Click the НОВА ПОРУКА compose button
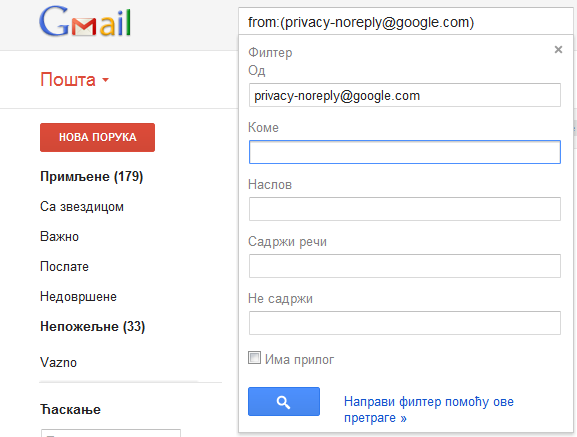Viewport: 577px width, 437px height. [x=98, y=137]
